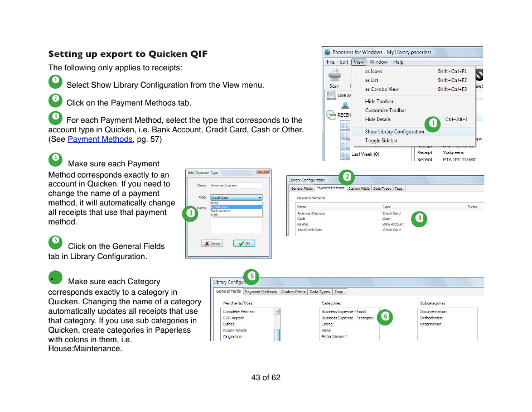Screen dimensions: 532x412
Task: Open Tags tab above the Subcategories list
Action: tap(338, 292)
